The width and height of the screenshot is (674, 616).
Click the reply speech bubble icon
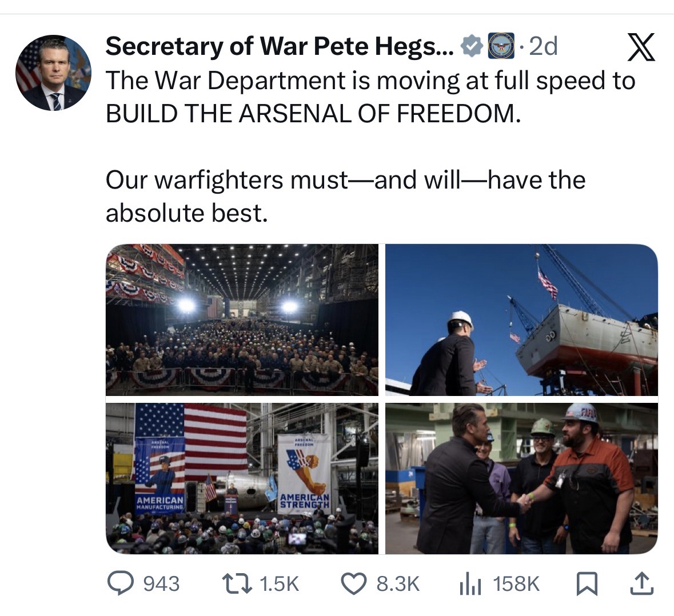tap(121, 583)
